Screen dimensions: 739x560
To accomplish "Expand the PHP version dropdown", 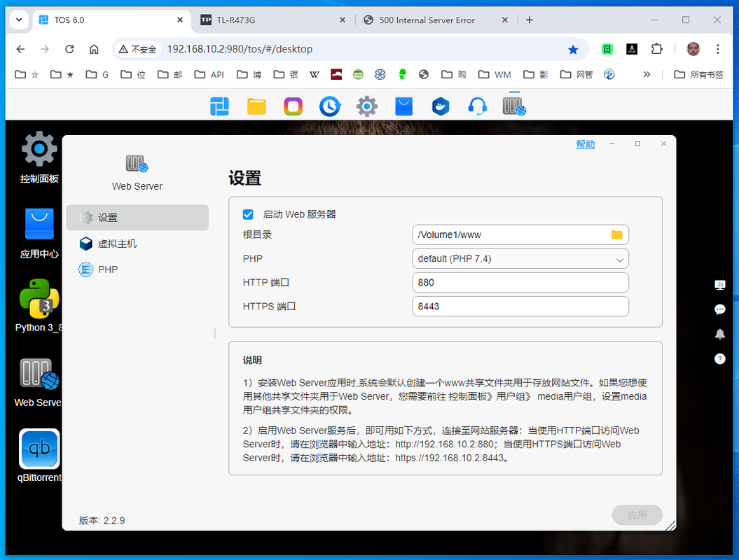I will point(520,258).
